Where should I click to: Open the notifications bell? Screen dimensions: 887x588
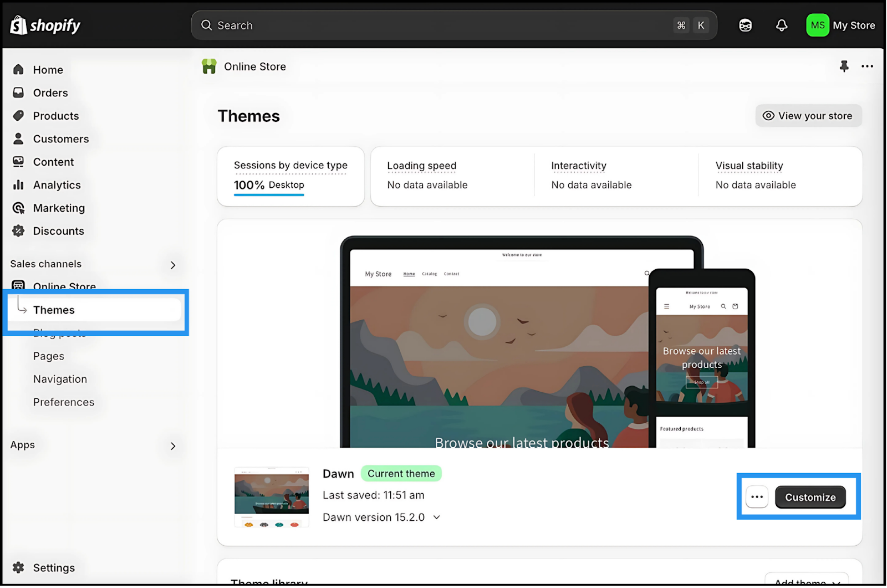(x=782, y=25)
